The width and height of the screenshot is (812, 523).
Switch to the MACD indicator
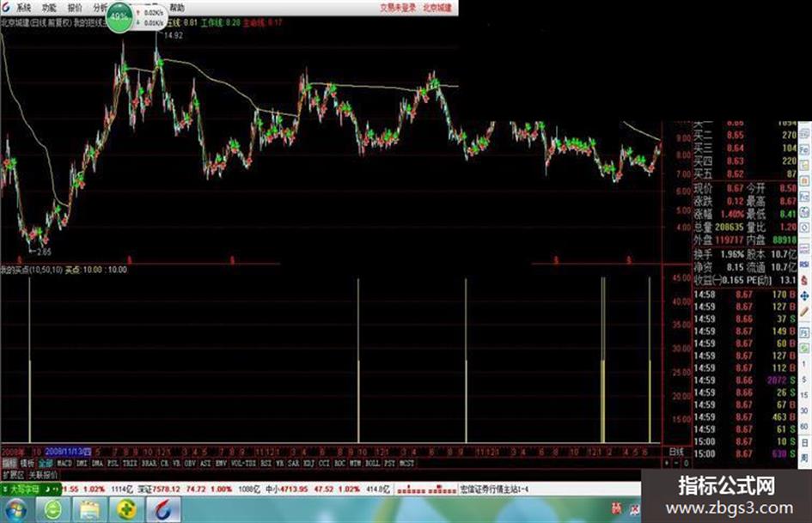pyautogui.click(x=64, y=463)
